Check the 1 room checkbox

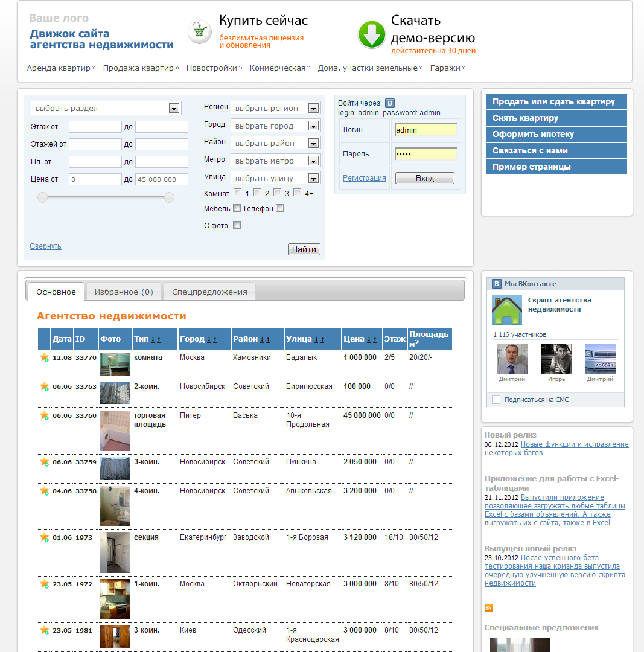(237, 193)
